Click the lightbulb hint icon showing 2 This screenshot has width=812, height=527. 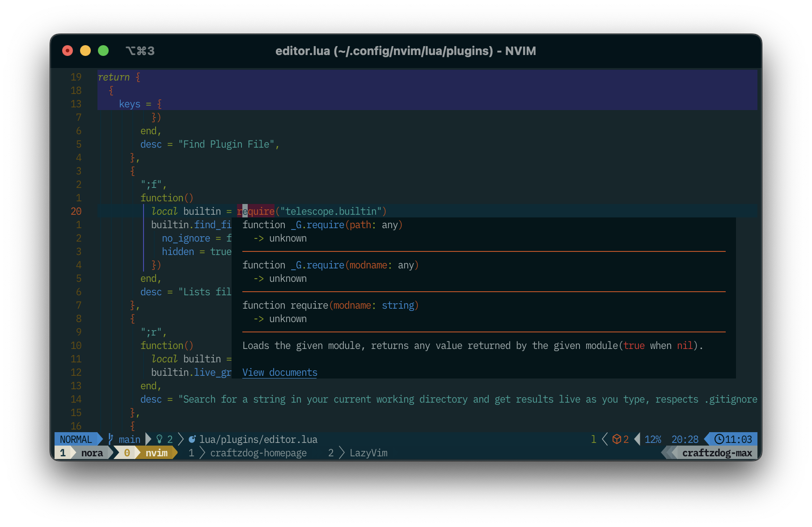160,439
